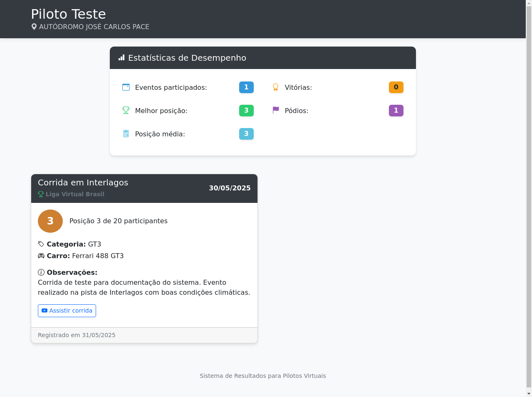Click the bar chart icon beside Estatísticas
The image size is (532, 397).
(x=121, y=58)
